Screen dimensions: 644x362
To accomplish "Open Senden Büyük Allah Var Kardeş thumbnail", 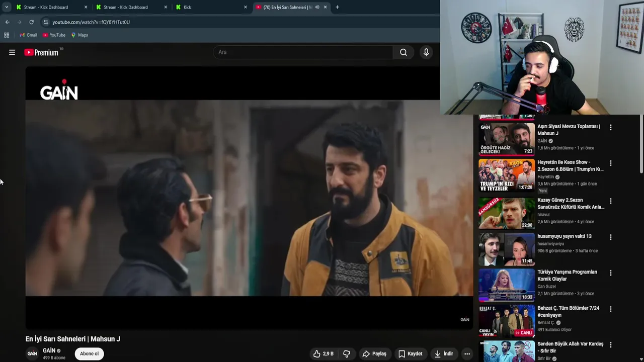I will coord(507,351).
